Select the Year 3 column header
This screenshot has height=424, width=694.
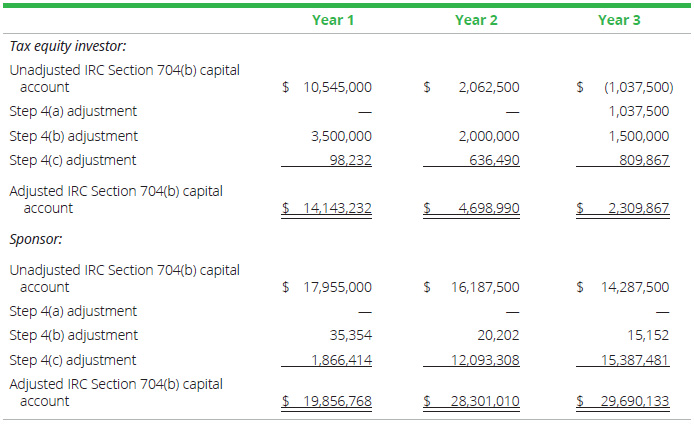coord(619,19)
